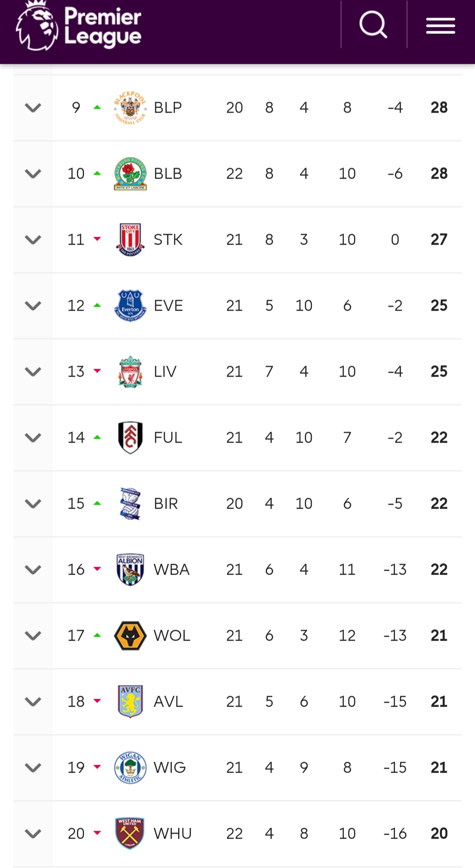The height and width of the screenshot is (868, 475).
Task: Expand the BLP row details
Action: 33,108
